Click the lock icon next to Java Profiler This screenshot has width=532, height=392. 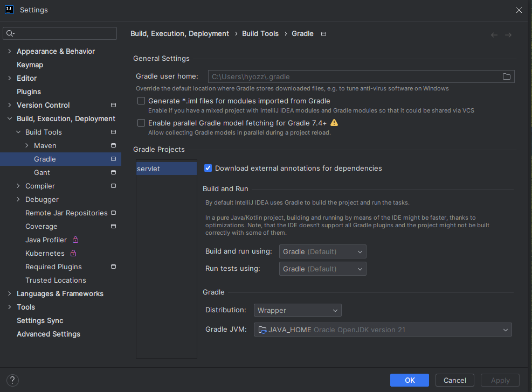(75, 240)
